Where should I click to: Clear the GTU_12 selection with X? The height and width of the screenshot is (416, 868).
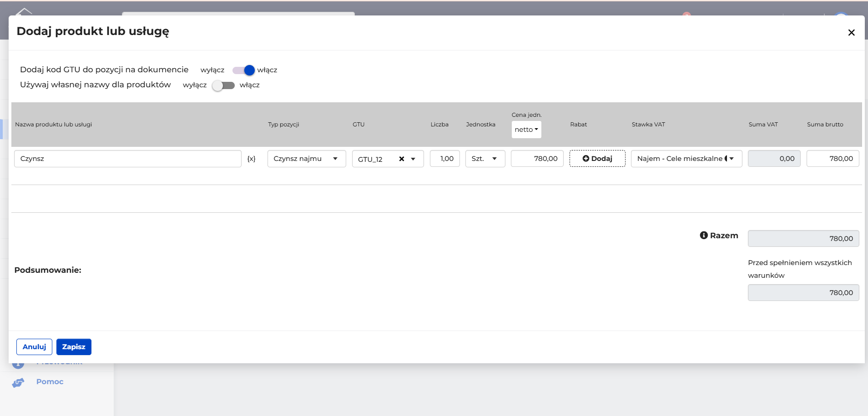point(402,159)
